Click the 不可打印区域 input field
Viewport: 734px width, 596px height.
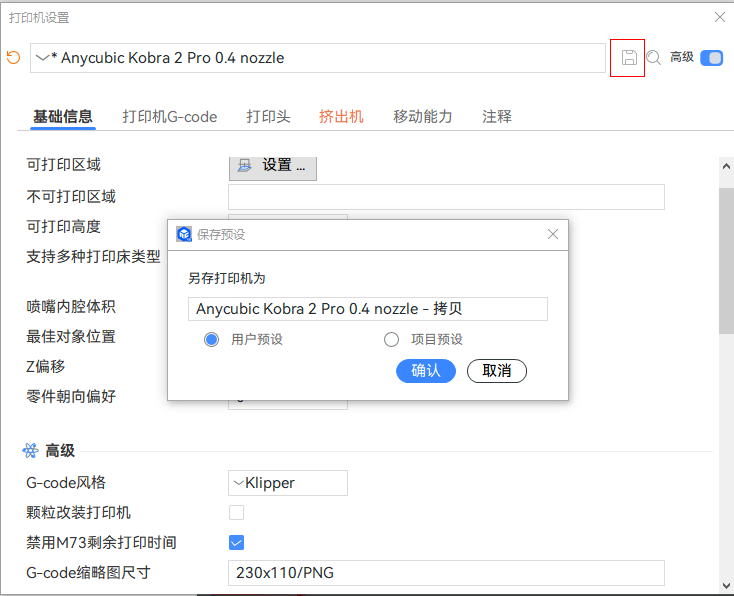(446, 197)
